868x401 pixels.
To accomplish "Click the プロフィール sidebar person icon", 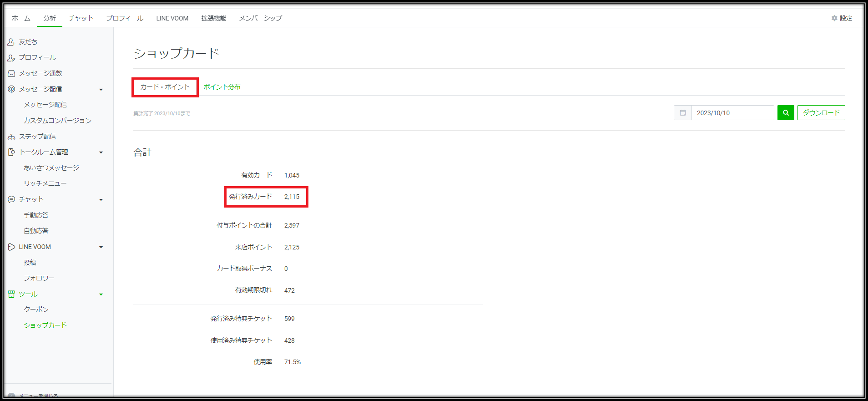I will pos(11,58).
